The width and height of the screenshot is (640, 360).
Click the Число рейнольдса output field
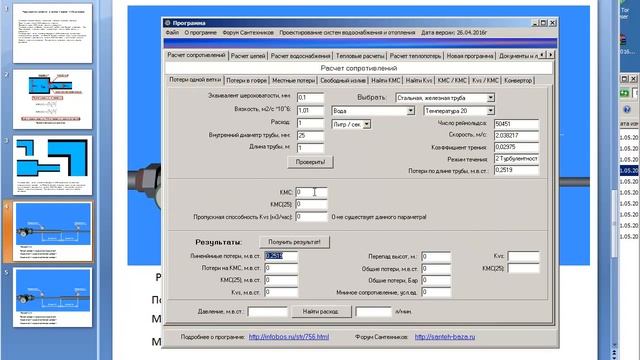(x=516, y=124)
